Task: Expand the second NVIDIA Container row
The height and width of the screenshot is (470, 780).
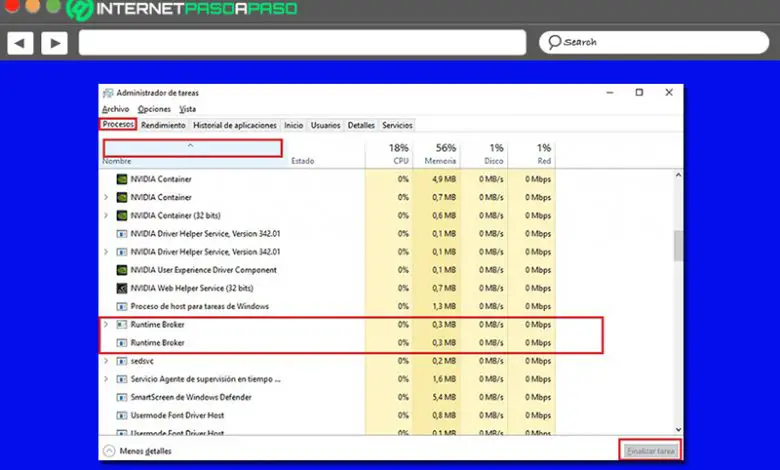Action: click(106, 197)
